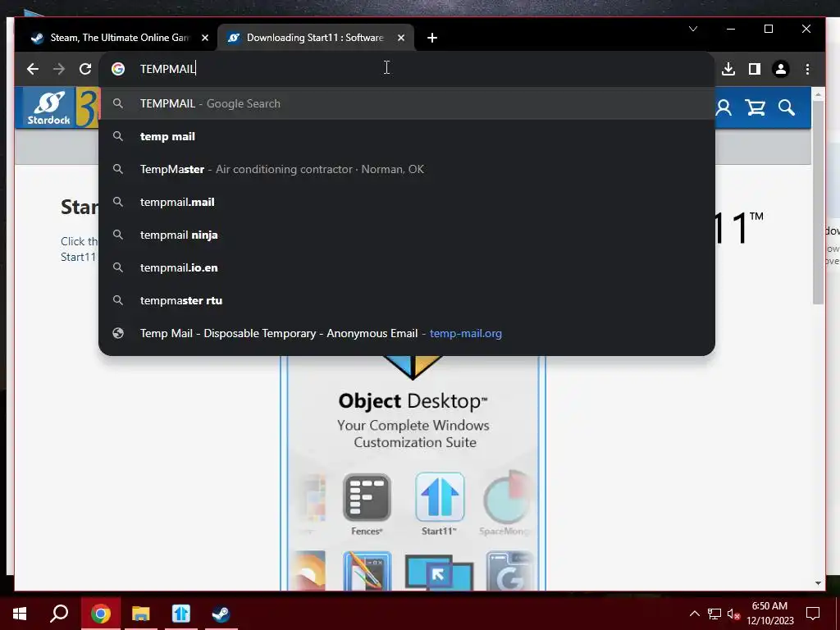Reload the current page
This screenshot has width=840, height=630.
[x=85, y=69]
